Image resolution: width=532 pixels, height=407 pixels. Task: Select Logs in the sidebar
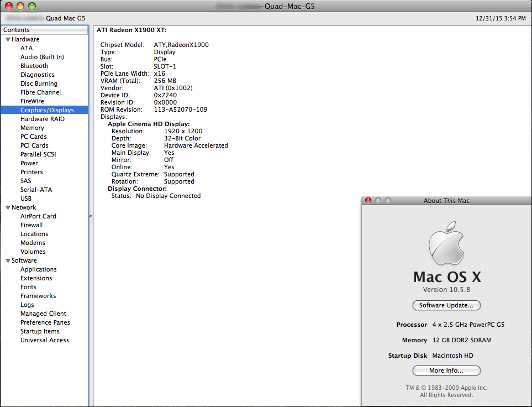click(27, 305)
